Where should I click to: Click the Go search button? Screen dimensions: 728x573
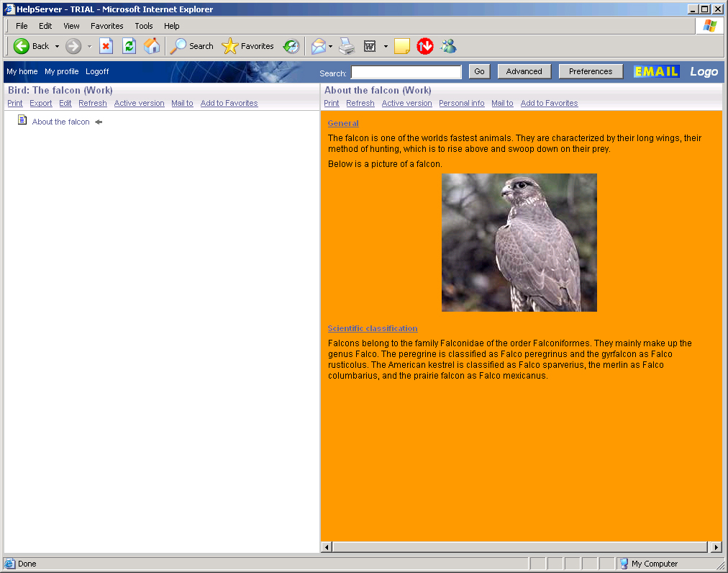pos(479,71)
